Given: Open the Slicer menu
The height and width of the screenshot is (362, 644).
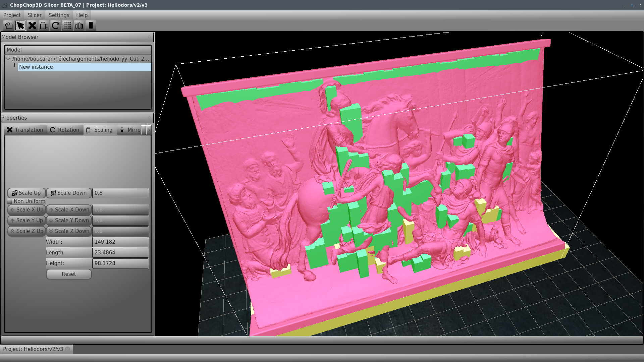Looking at the screenshot, I should pyautogui.click(x=35, y=15).
